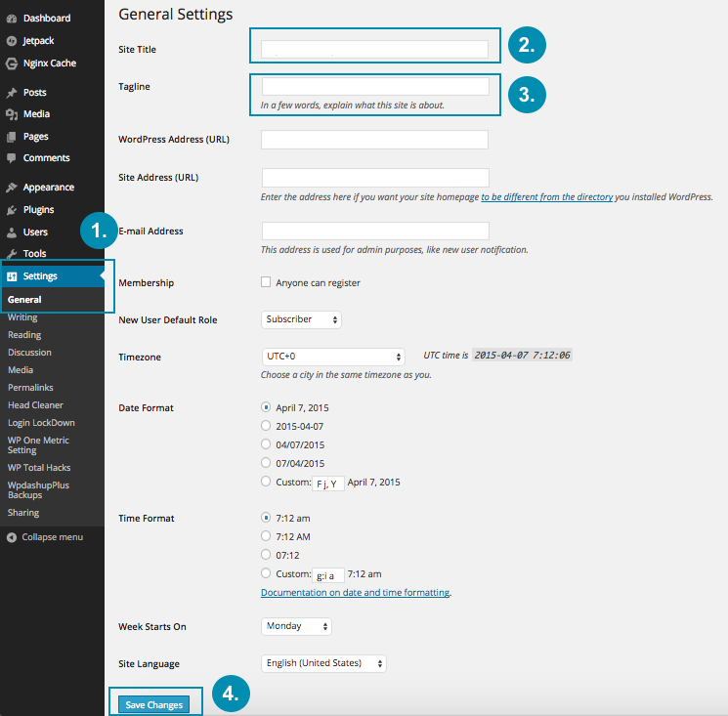Click the Comments bubble icon

(12, 157)
